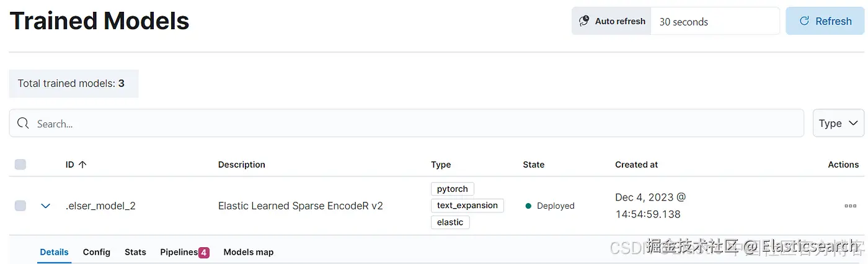Click the .elser_model_2 model ID
This screenshot has height=264, width=868.
tap(100, 206)
